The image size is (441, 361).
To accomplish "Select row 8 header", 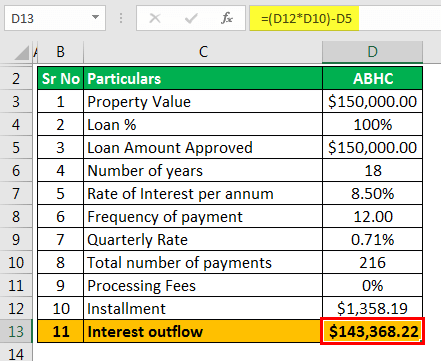I will coord(16,216).
